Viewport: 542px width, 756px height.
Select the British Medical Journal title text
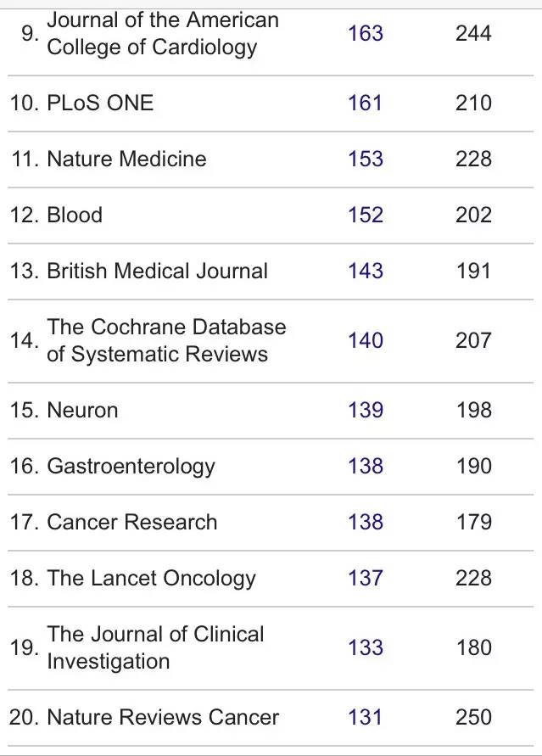pyautogui.click(x=157, y=272)
